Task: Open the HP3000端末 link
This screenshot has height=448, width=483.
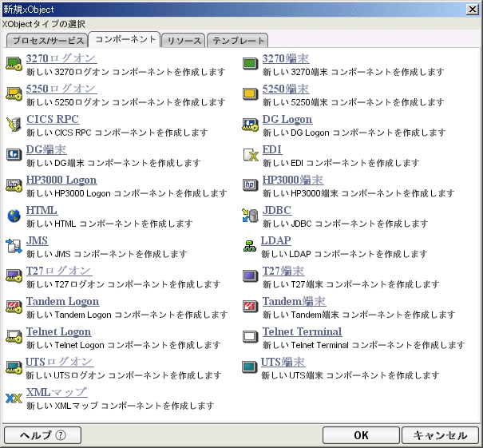Action: 293,180
